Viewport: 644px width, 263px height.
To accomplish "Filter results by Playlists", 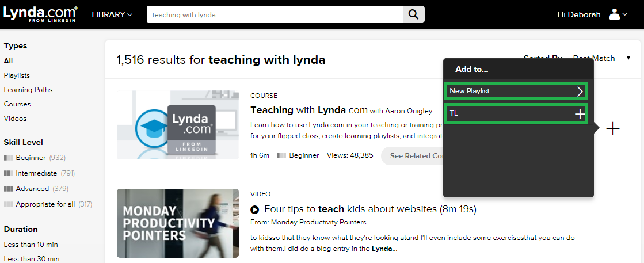I will point(17,75).
